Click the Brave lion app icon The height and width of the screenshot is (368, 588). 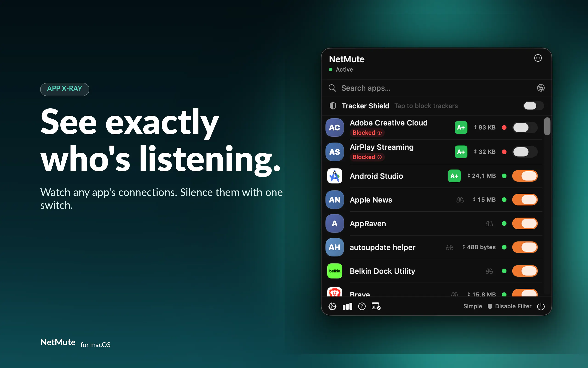coord(335,292)
